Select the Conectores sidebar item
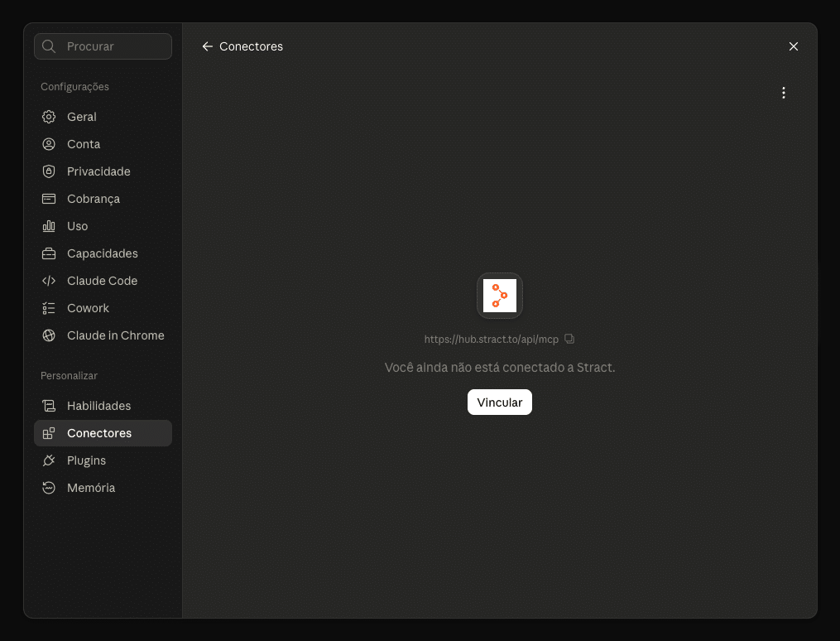 103,433
